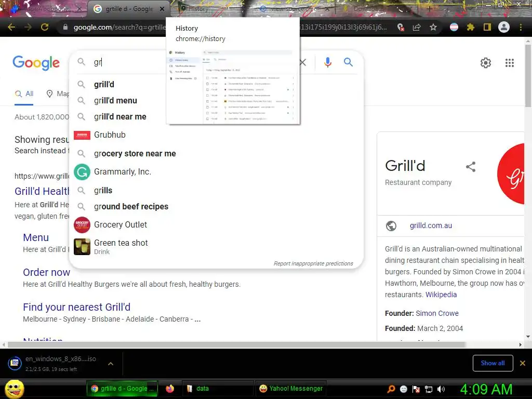Open the Google apps grid
532x399 pixels.
pyautogui.click(x=510, y=63)
